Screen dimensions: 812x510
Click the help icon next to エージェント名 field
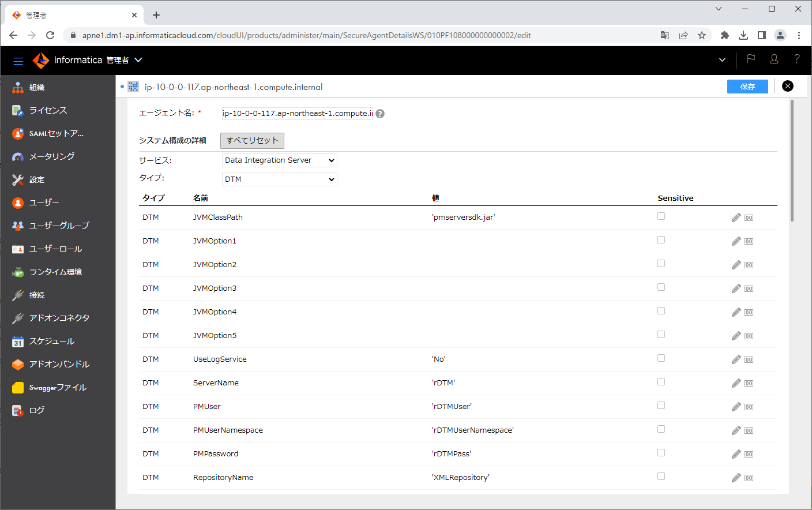(380, 114)
